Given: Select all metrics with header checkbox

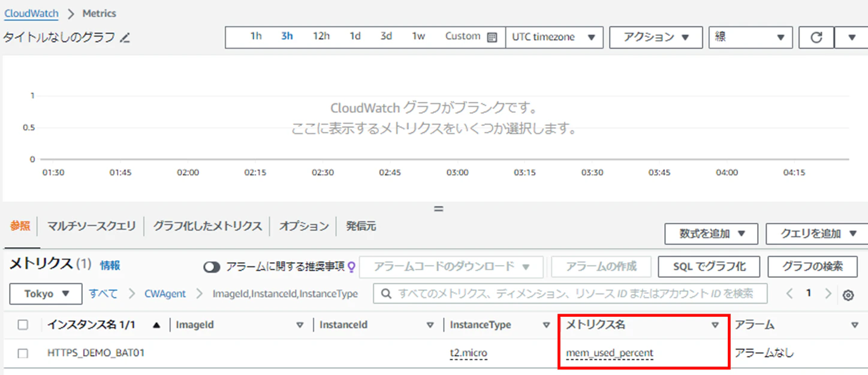Looking at the screenshot, I should click(23, 325).
